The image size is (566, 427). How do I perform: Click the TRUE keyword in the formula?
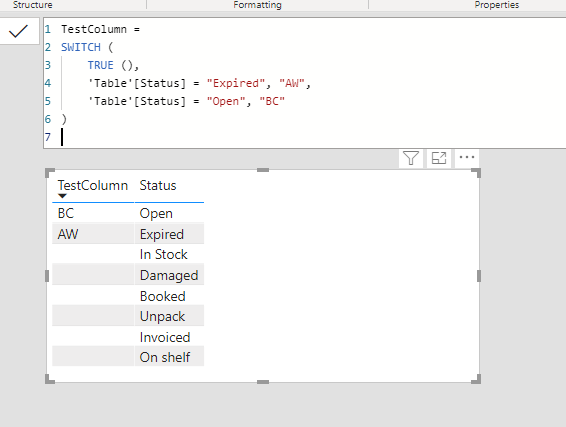100,65
